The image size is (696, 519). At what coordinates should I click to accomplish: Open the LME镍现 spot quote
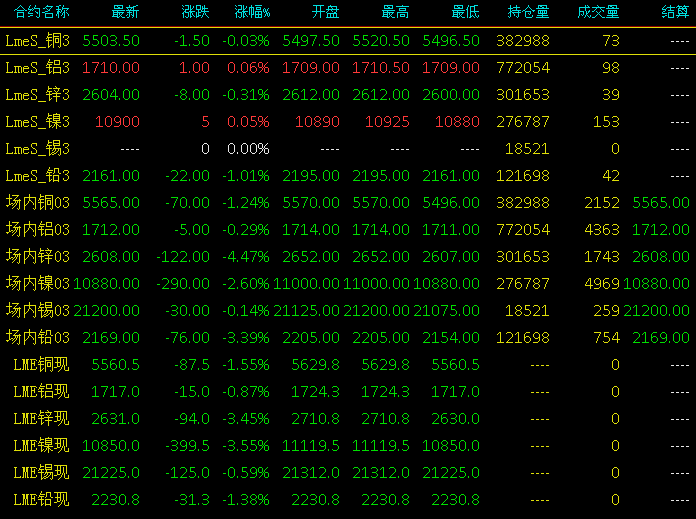pyautogui.click(x=348, y=446)
